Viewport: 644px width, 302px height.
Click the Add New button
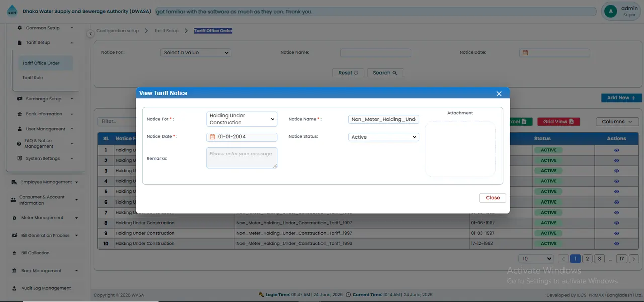[621, 98]
